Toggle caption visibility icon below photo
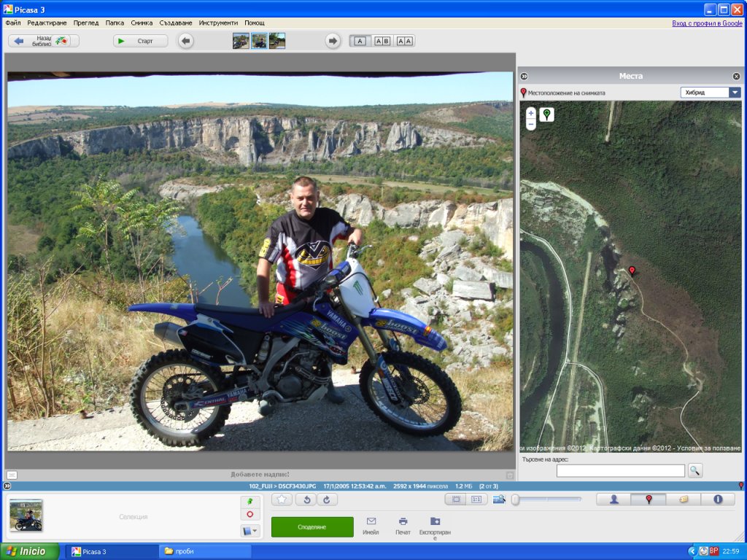 click(12, 475)
